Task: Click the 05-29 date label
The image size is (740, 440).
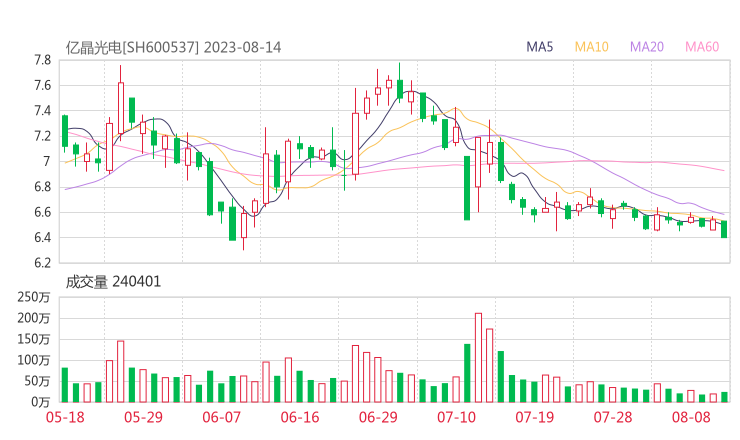Action: click(143, 417)
